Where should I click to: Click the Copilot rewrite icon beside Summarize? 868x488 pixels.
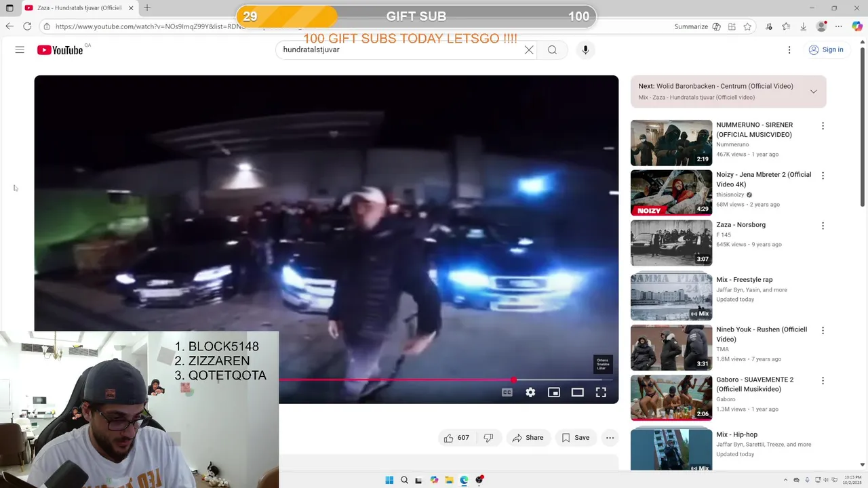click(x=716, y=26)
